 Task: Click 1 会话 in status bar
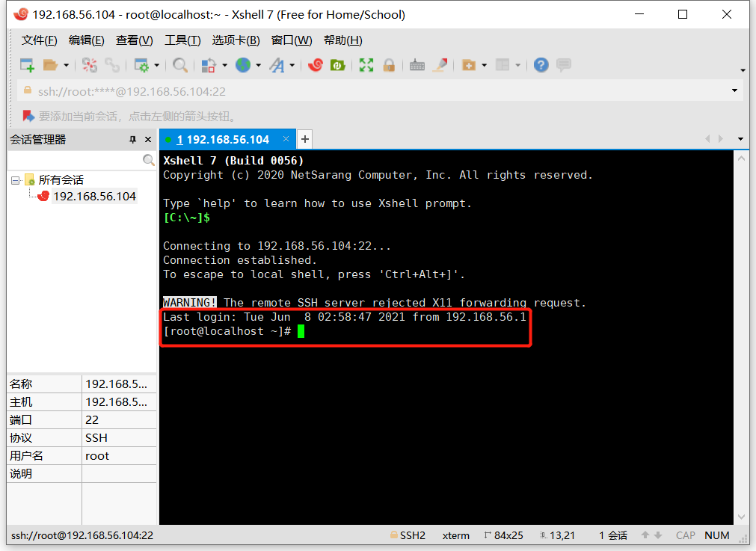(x=613, y=535)
